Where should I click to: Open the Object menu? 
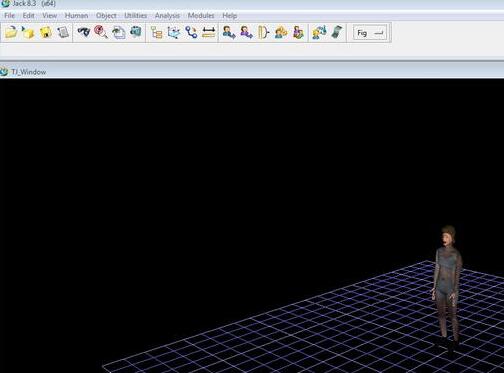[106, 16]
